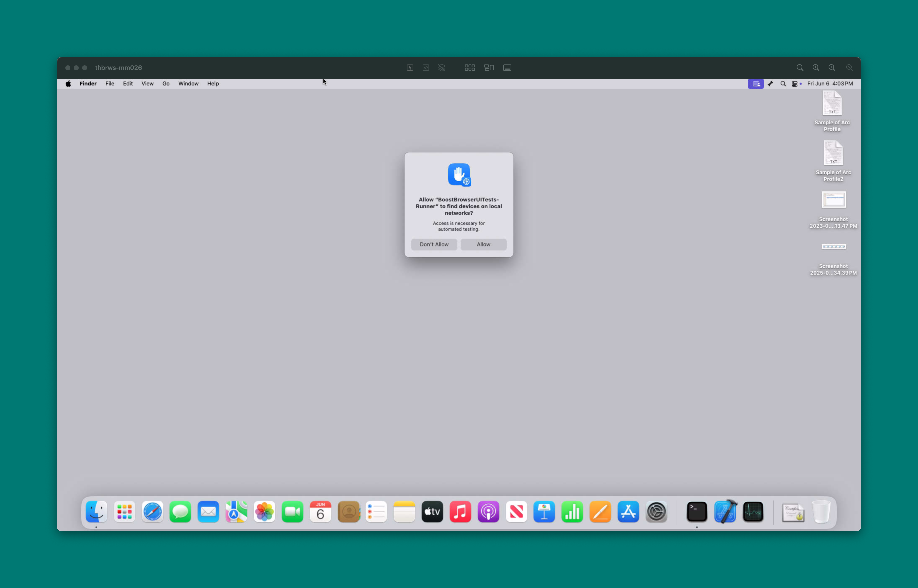Open Keynote from the Dock

[x=544, y=512]
